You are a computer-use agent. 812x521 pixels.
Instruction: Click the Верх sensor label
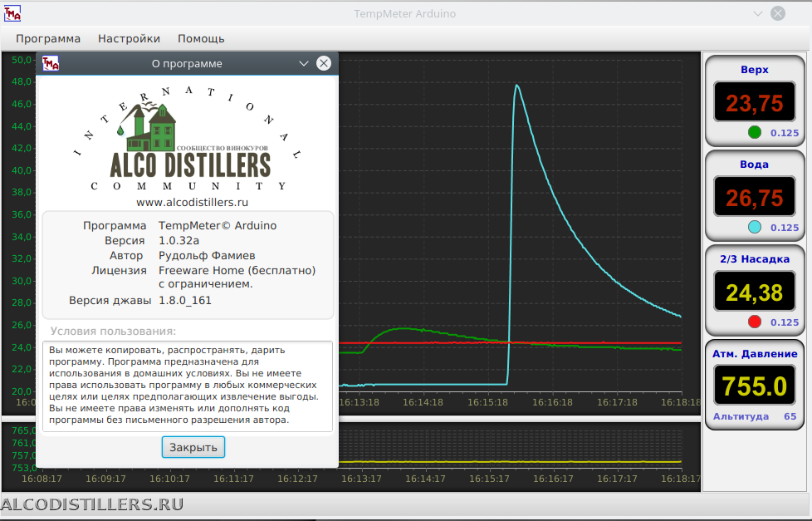[755, 70]
